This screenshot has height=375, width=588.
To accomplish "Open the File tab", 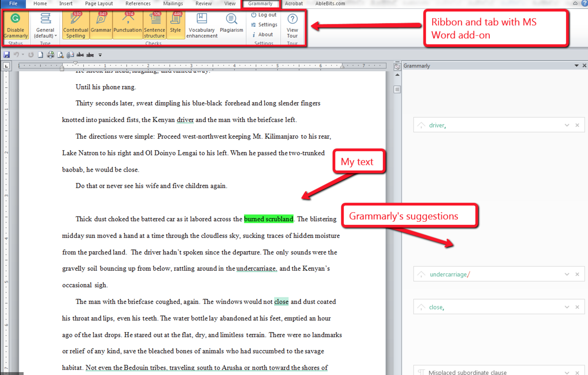I will click(x=13, y=4).
